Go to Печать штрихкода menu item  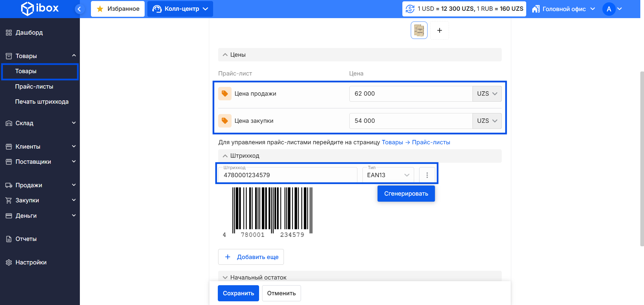(42, 102)
